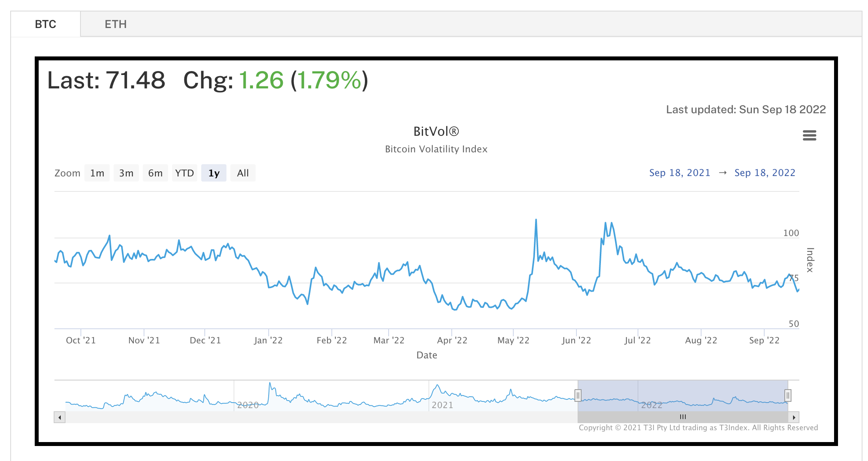Screen dimensions: 868x461
Task: Edit the Sep 18, 2022 end date
Action: 765,173
